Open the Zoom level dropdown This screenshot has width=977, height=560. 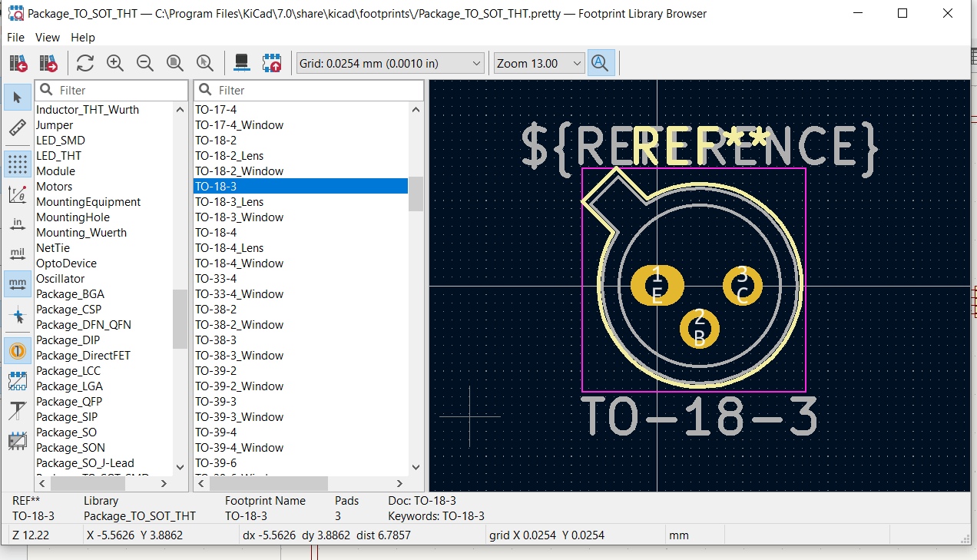click(x=539, y=63)
